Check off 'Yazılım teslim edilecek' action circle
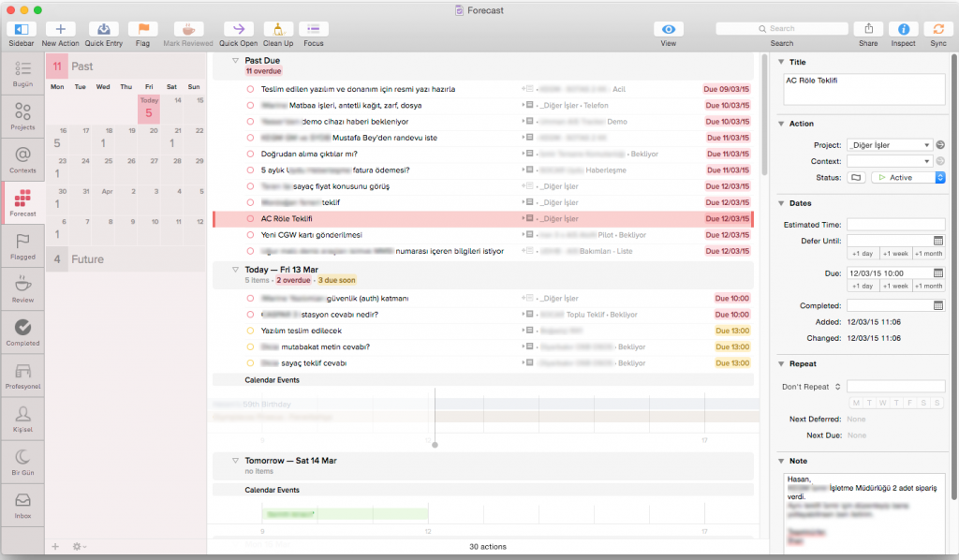Viewport: 959px width, 560px height. 250,331
